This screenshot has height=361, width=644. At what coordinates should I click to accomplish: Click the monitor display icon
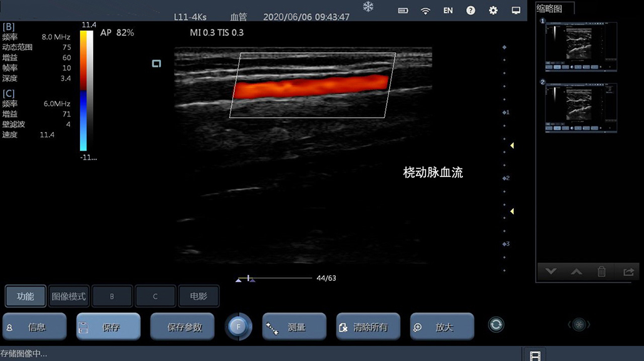(516, 11)
